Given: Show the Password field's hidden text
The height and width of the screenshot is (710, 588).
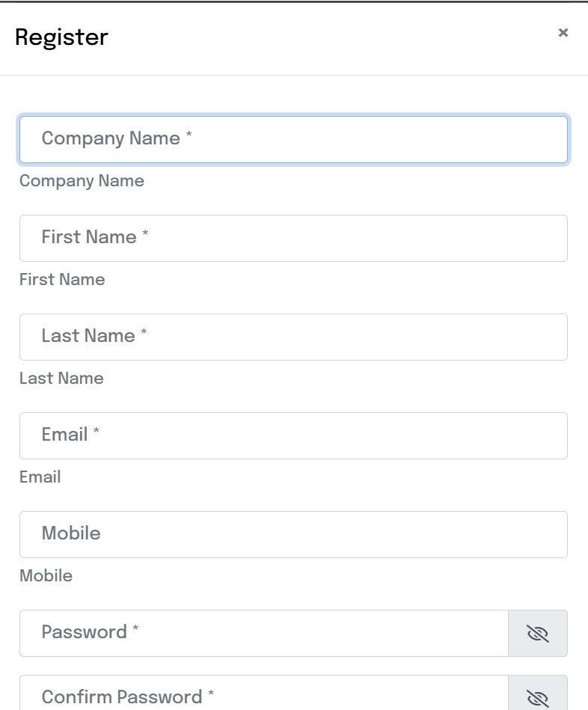Looking at the screenshot, I should pos(537,634).
